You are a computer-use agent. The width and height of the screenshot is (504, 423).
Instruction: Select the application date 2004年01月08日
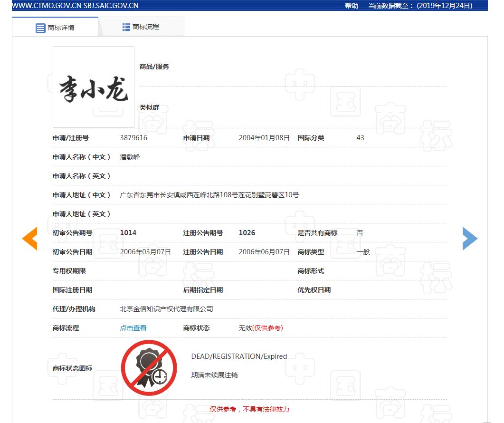[x=264, y=138]
